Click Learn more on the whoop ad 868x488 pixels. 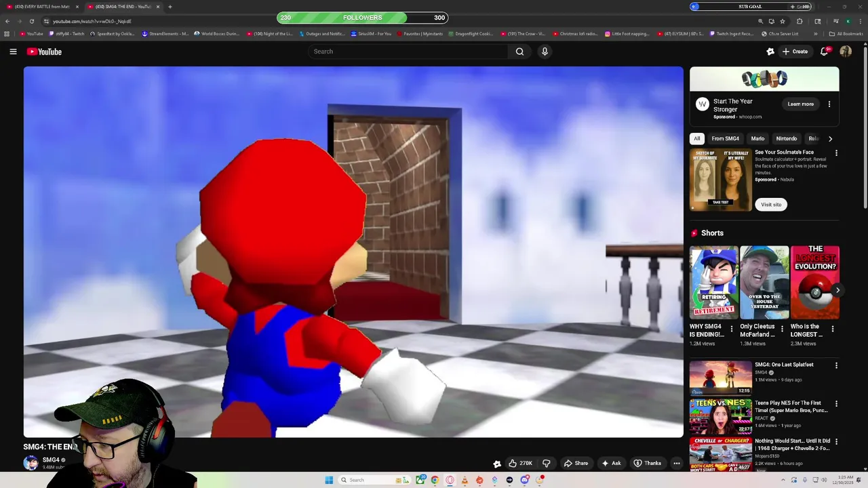pos(800,104)
